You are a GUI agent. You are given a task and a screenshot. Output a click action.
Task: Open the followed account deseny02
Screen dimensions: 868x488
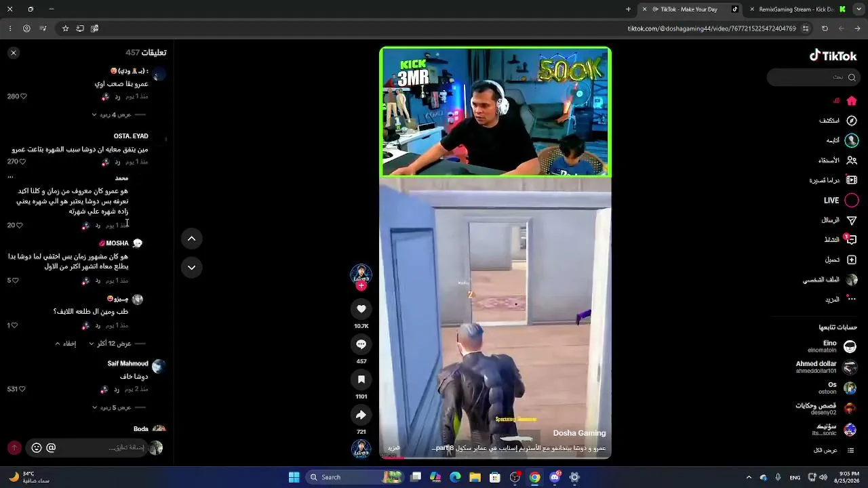click(x=827, y=409)
